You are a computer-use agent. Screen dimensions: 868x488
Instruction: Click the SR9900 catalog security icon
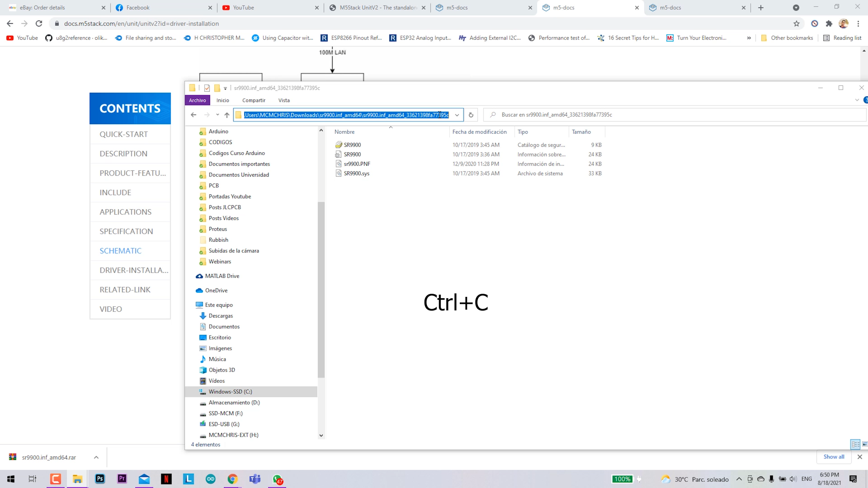pos(339,144)
